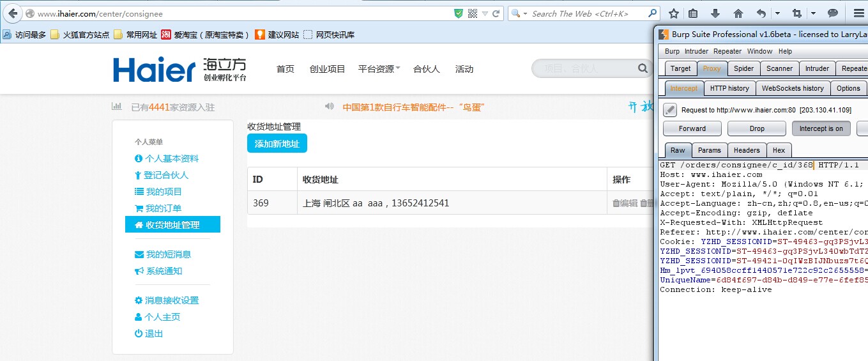Click the undo curved-arrow toolbar icon
This screenshot has height=361, width=868.
click(761, 13)
